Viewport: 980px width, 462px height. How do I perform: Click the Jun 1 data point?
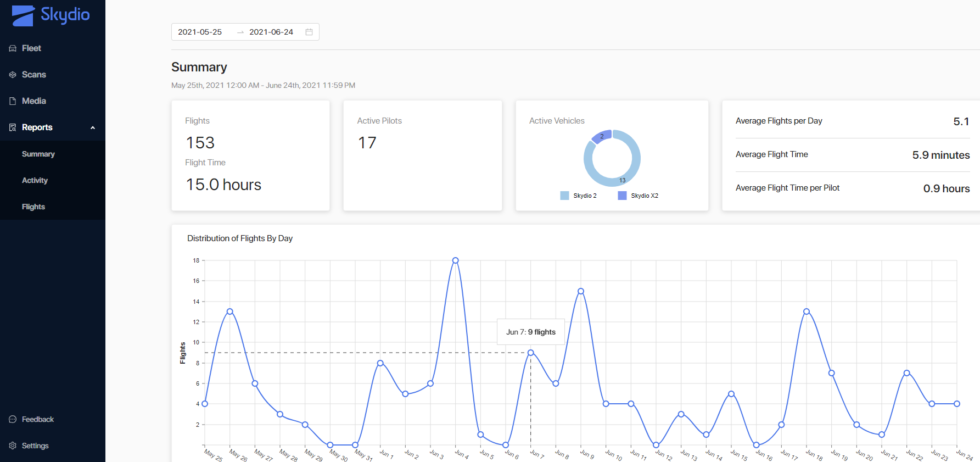[380, 363]
